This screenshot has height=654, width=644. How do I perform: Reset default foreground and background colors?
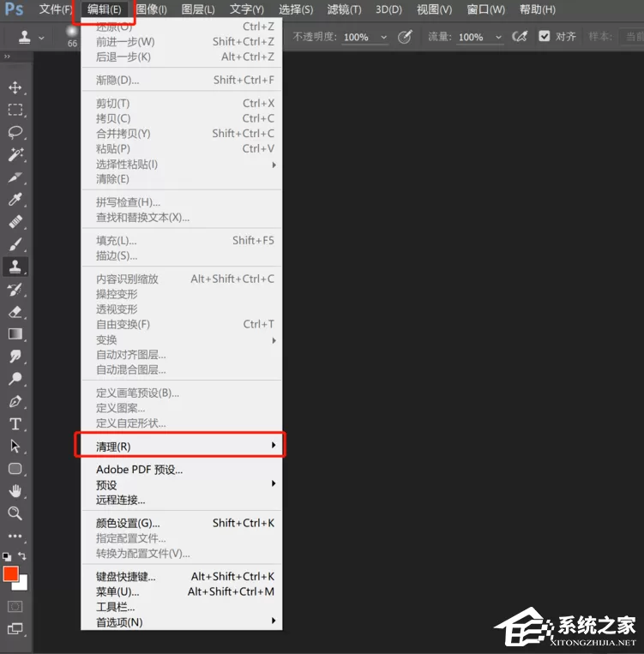point(7,556)
